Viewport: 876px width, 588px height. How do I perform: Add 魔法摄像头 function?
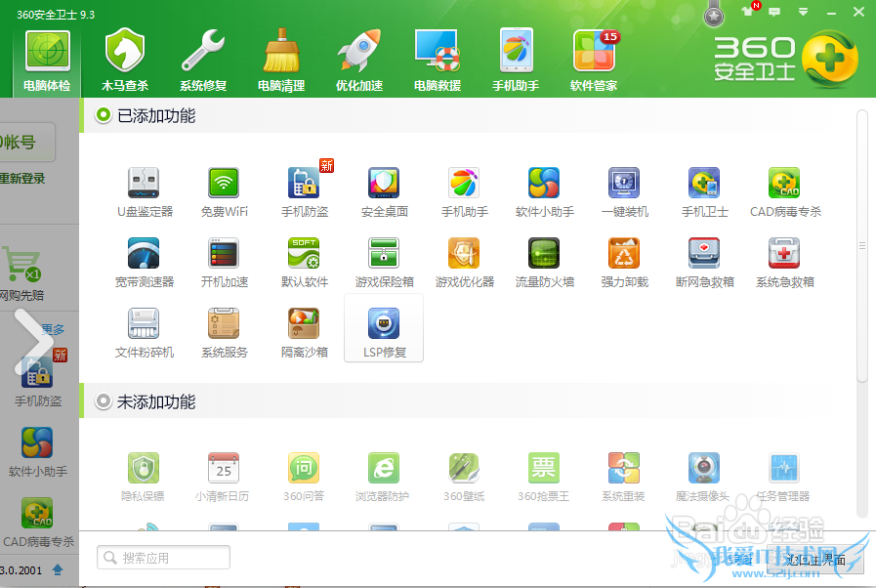pyautogui.click(x=703, y=478)
